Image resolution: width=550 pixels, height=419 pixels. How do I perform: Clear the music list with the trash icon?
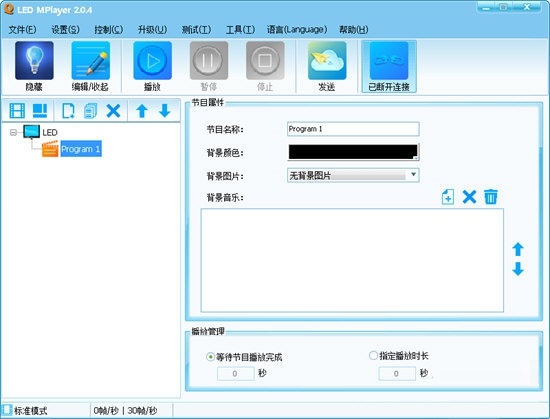pyautogui.click(x=491, y=197)
